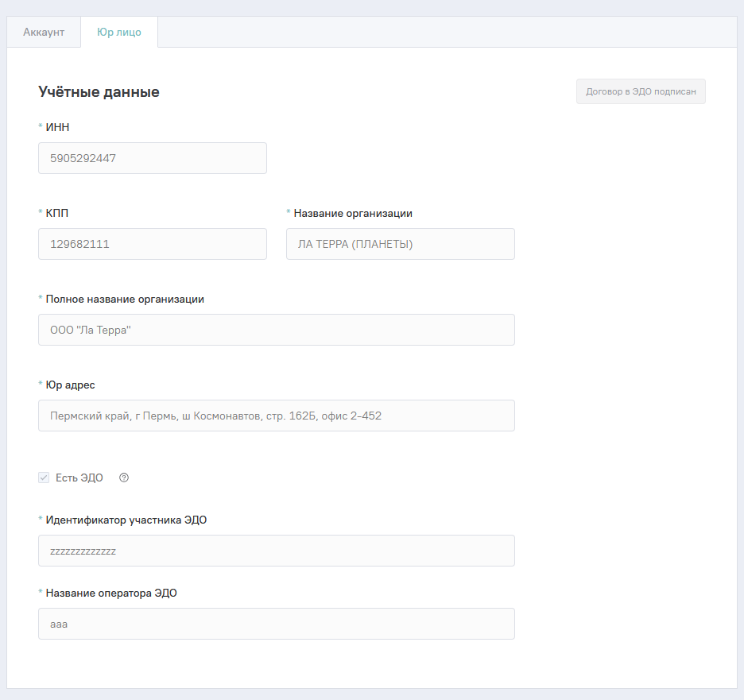Focus the Идентификатор участника ЭДО input
Viewport: 744px width, 700px height.
point(277,551)
